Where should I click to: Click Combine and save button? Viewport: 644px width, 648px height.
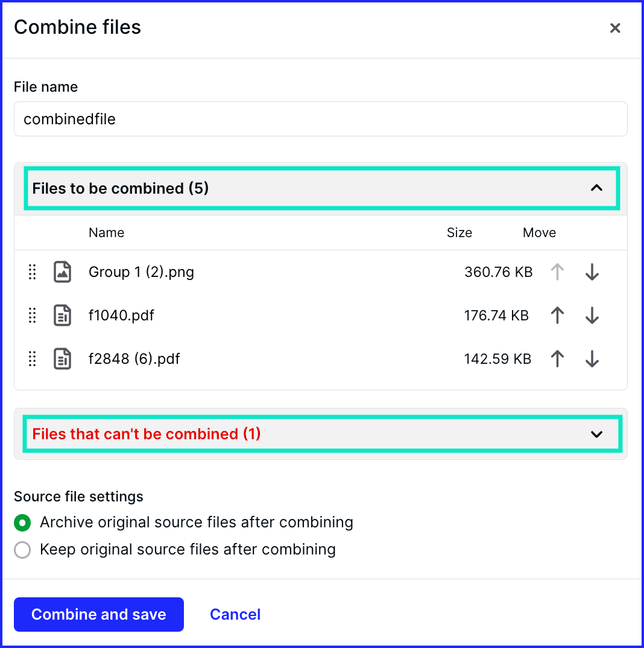(99, 615)
